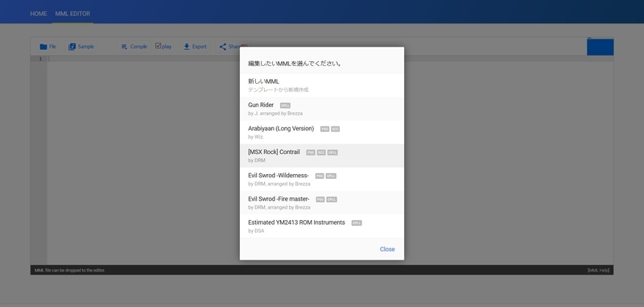This screenshot has width=644, height=307.
Task: Click the dialog title 編集したいMMLを選んでください。
Action: (x=295, y=64)
